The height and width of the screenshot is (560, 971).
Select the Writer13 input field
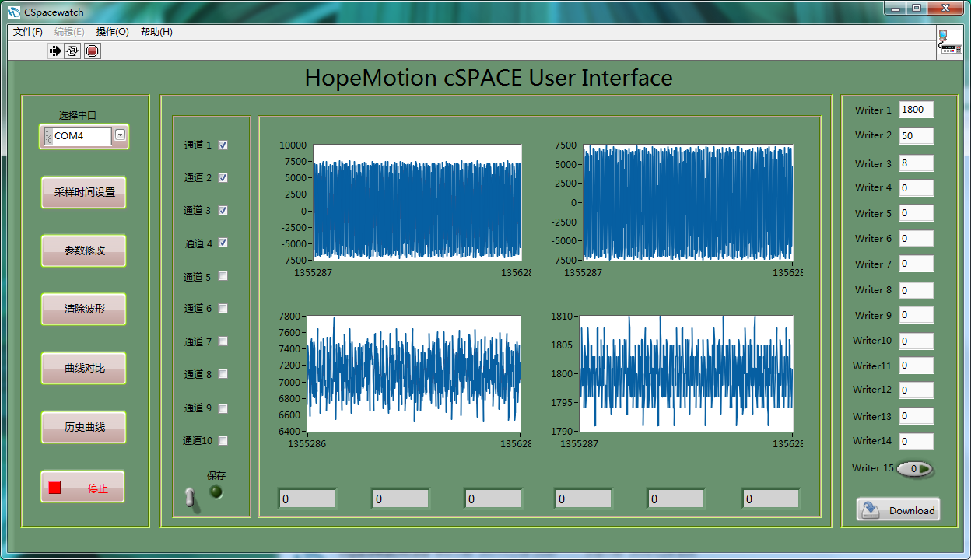click(916, 415)
